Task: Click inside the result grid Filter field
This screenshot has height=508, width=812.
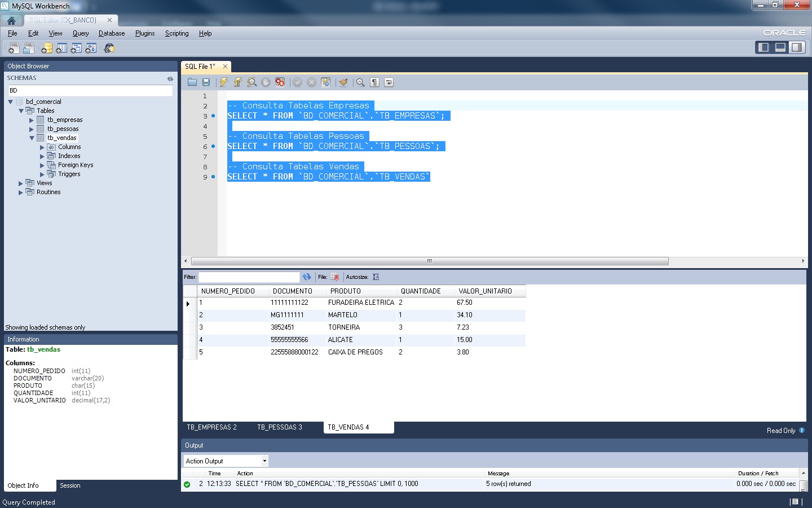Action: (x=248, y=277)
